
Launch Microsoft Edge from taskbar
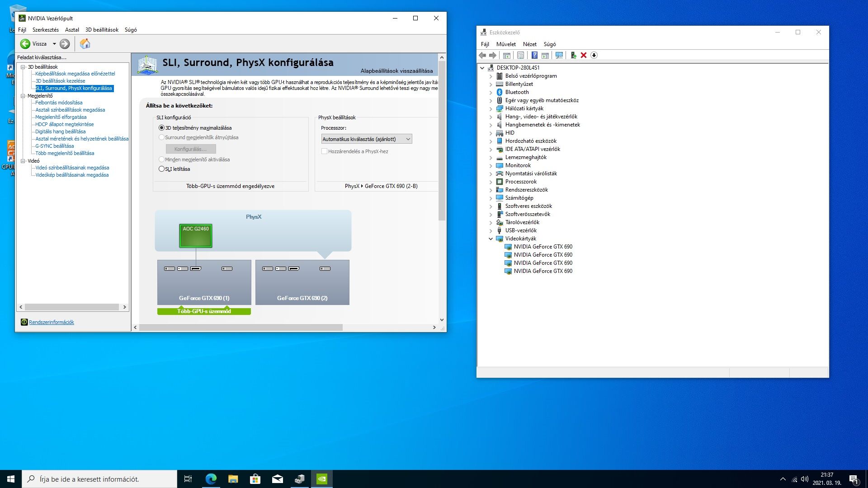click(211, 479)
